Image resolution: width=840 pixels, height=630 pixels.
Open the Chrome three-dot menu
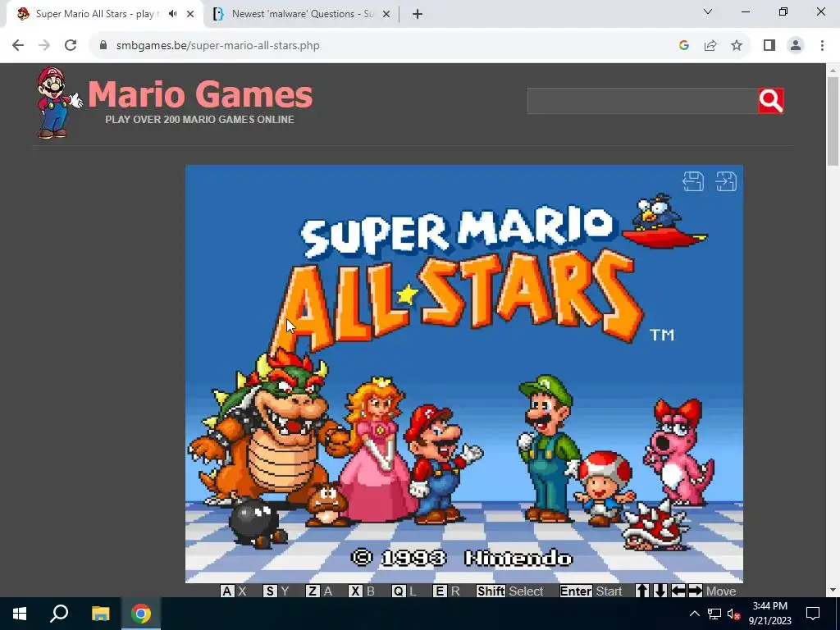coord(822,46)
